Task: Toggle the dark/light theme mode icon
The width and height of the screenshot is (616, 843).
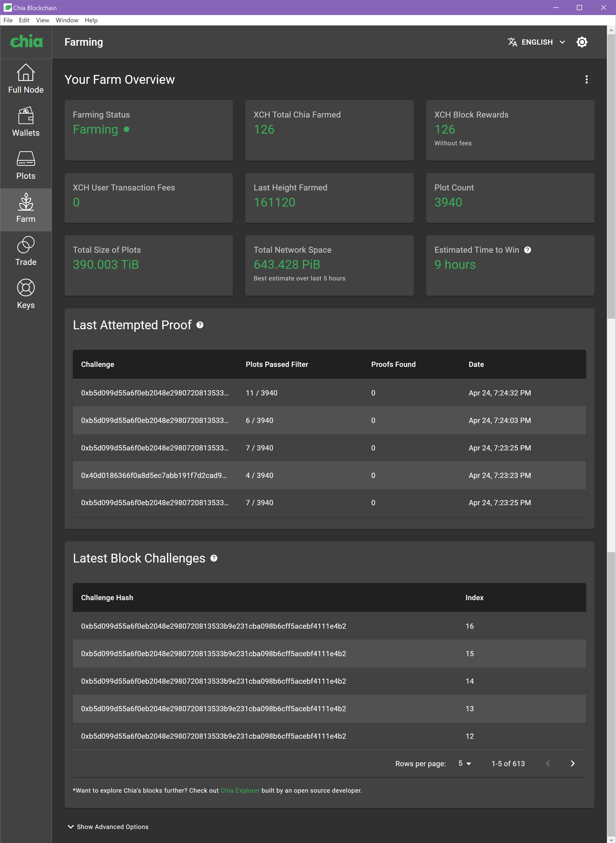Action: click(582, 42)
